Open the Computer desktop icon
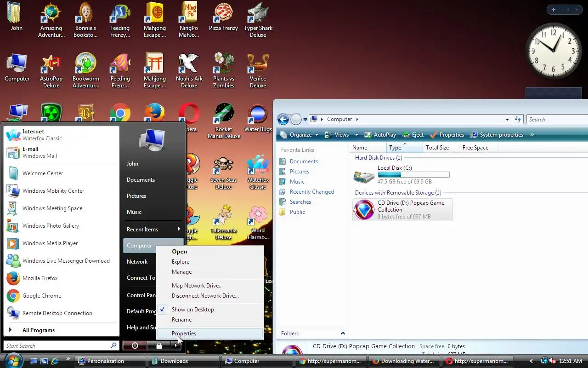Screen dimensions: 588x368 17,68
